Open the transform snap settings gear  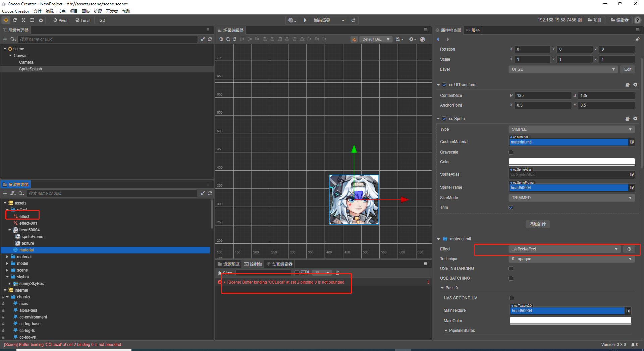click(x=41, y=20)
